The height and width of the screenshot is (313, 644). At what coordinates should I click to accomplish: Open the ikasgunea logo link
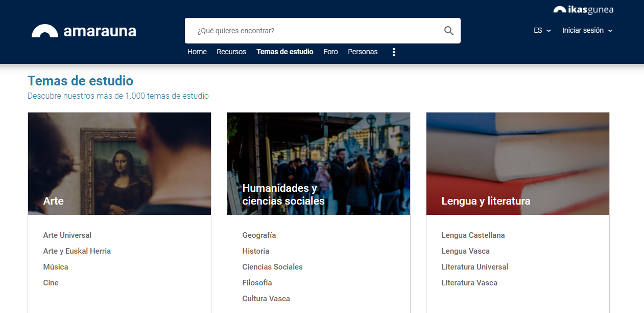pos(583,10)
